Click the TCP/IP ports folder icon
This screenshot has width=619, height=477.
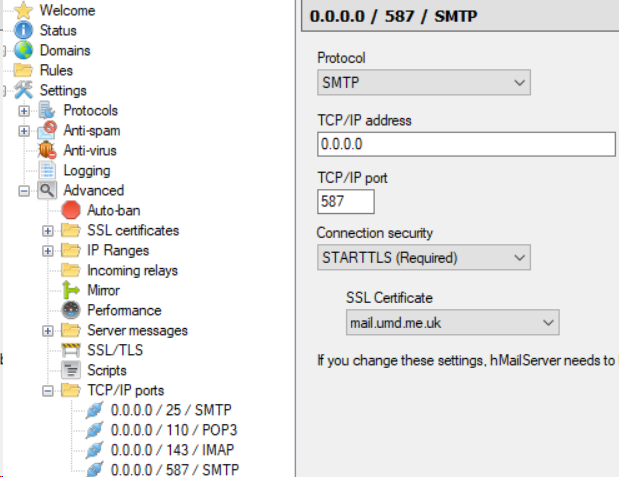coord(71,390)
